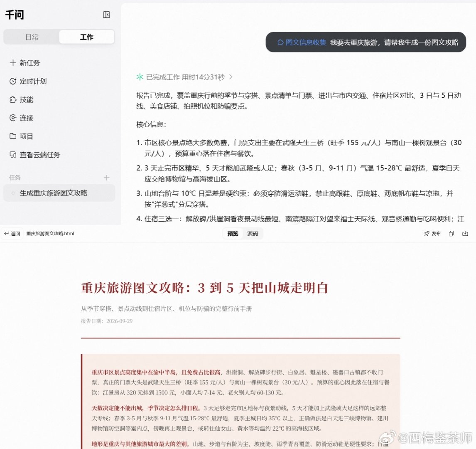Open 定时计划 scheduled plans

click(28, 81)
